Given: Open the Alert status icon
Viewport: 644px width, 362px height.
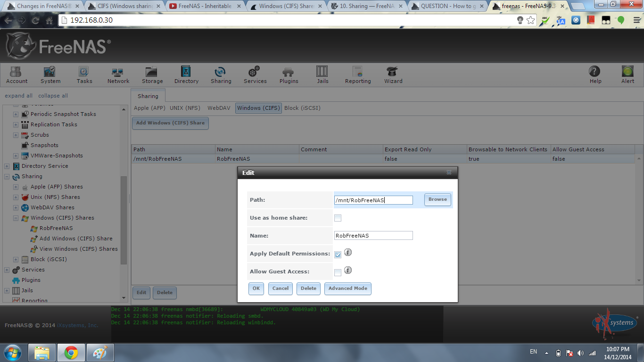Looking at the screenshot, I should point(627,74).
